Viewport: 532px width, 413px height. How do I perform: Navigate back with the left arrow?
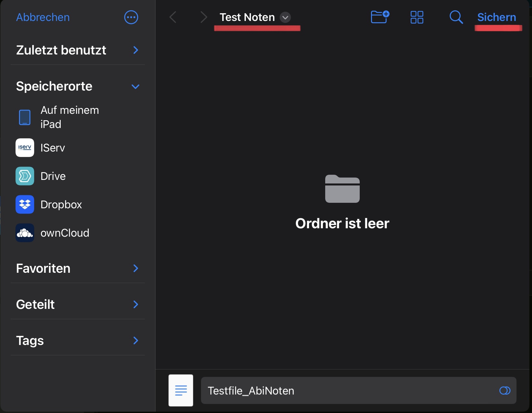(x=173, y=17)
